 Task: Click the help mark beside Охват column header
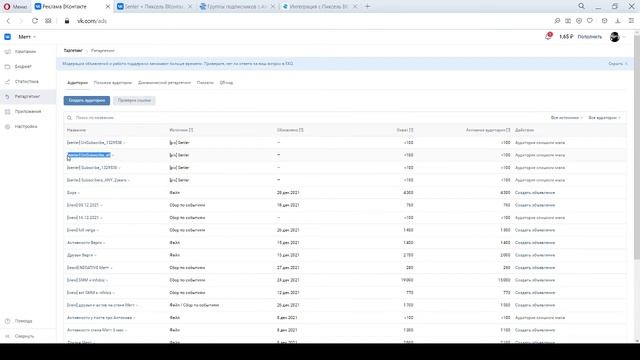tap(411, 130)
